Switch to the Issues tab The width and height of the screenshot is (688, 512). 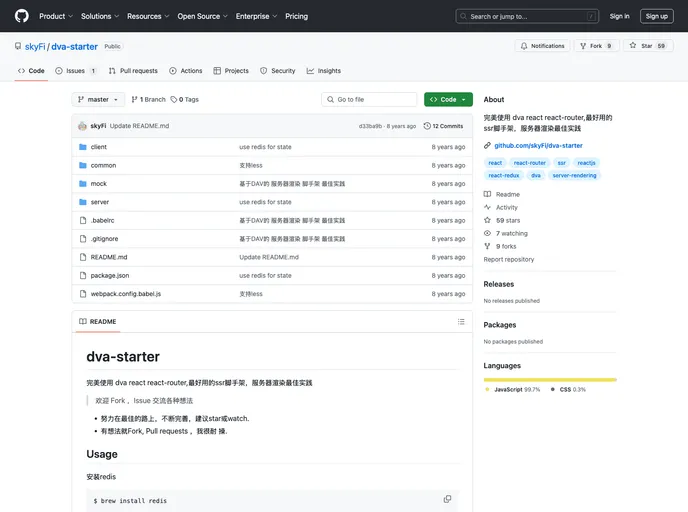pyautogui.click(x=76, y=71)
